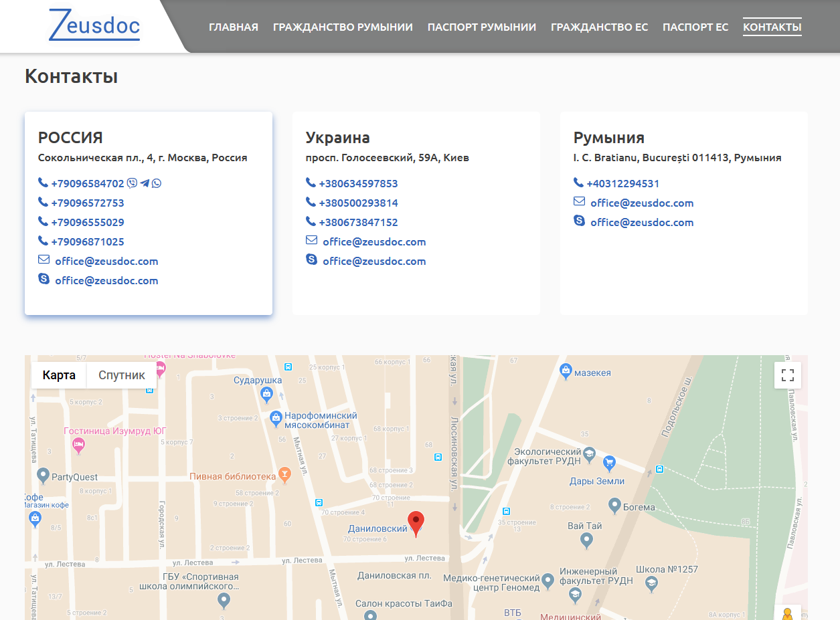Call number +380500293814

click(x=358, y=203)
